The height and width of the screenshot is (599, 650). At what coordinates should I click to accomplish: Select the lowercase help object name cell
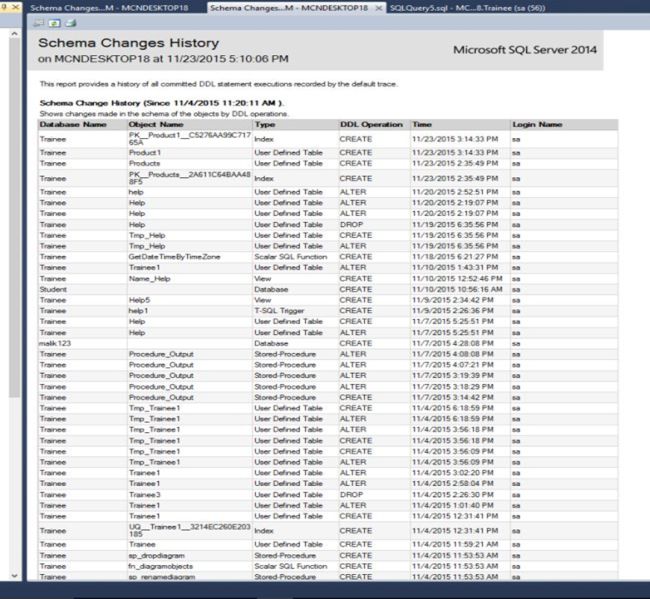tap(136, 192)
